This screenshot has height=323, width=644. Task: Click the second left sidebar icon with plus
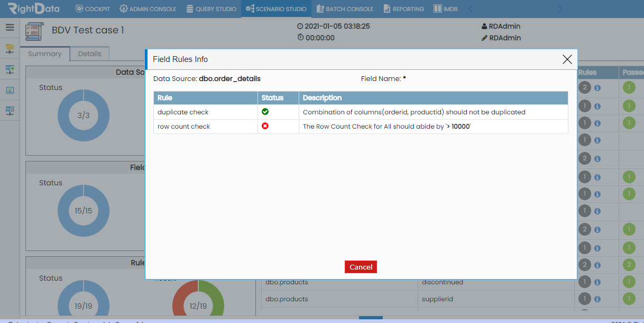10,69
